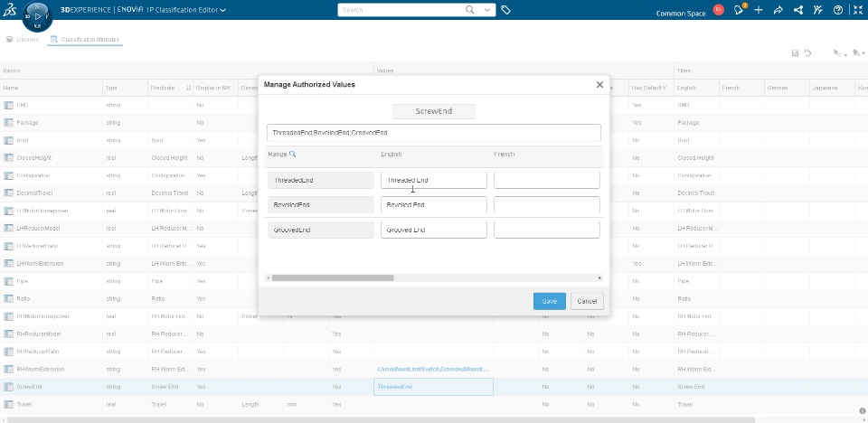Click the ScrewEnd attribute label button
Screen dimensions: 868x423
pos(434,111)
